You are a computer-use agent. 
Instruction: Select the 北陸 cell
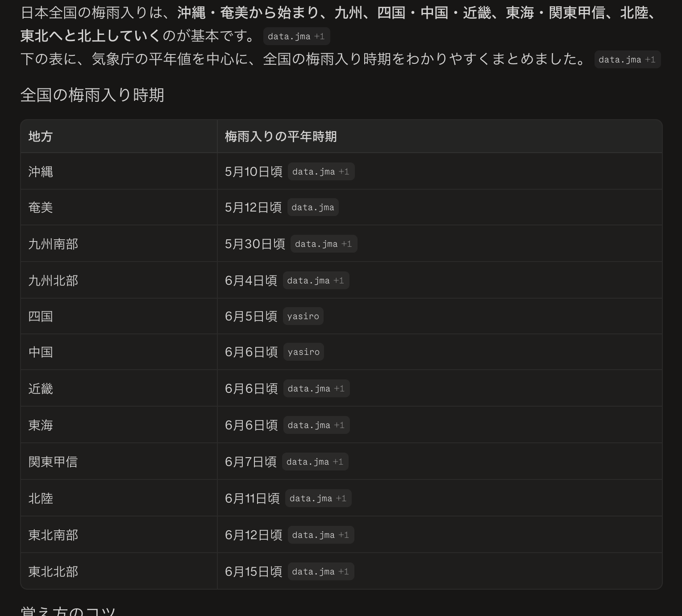(119, 498)
